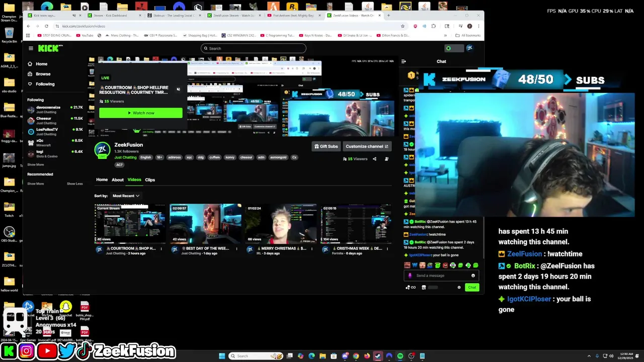The width and height of the screenshot is (644, 362).
Task: Click taskbar Search box
Action: pyautogui.click(x=256, y=356)
